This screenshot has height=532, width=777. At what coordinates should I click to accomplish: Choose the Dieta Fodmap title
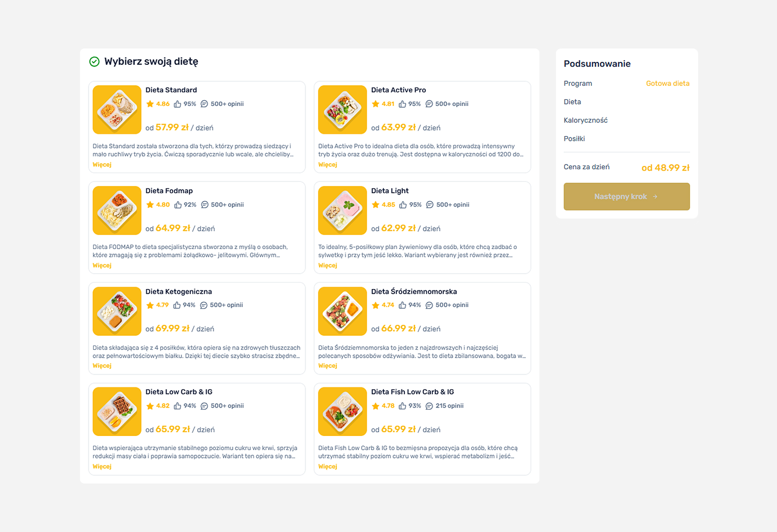169,191
